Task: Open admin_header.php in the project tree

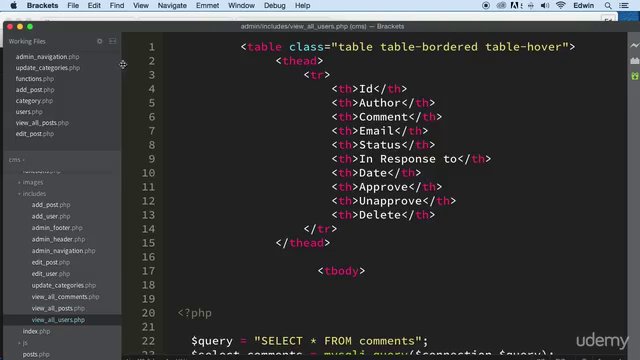Action: (58, 239)
